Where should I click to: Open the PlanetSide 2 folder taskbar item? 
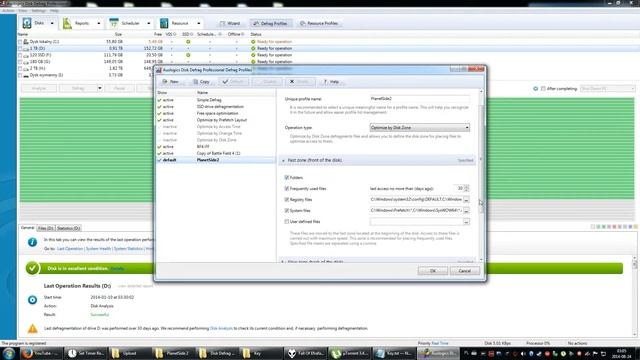pos(173,353)
